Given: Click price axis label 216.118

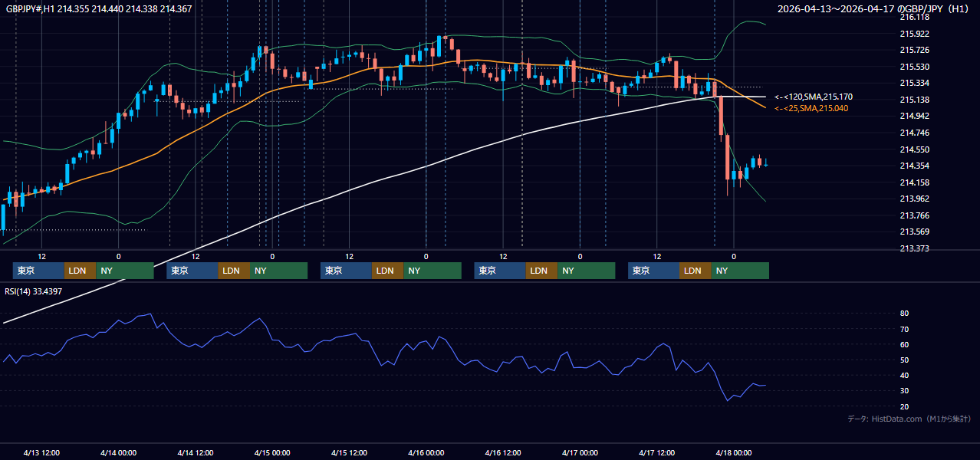Looking at the screenshot, I should [x=914, y=17].
